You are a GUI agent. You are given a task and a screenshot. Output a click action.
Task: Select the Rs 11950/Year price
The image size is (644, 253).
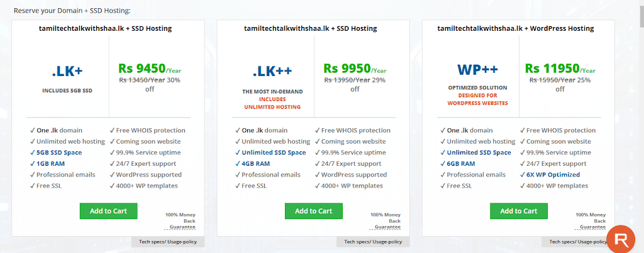pyautogui.click(x=560, y=68)
